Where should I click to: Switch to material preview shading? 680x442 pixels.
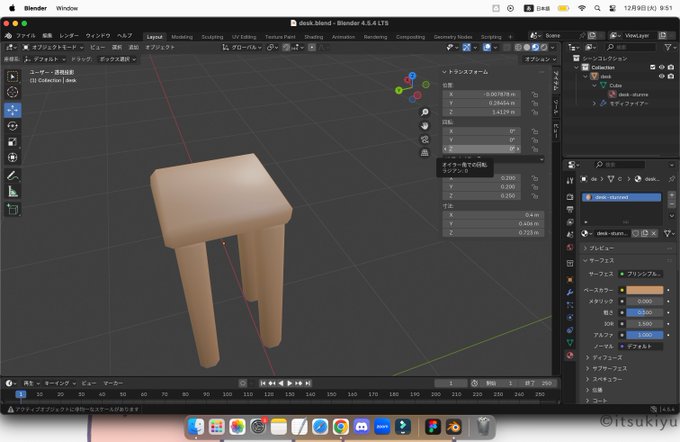pyautogui.click(x=536, y=47)
